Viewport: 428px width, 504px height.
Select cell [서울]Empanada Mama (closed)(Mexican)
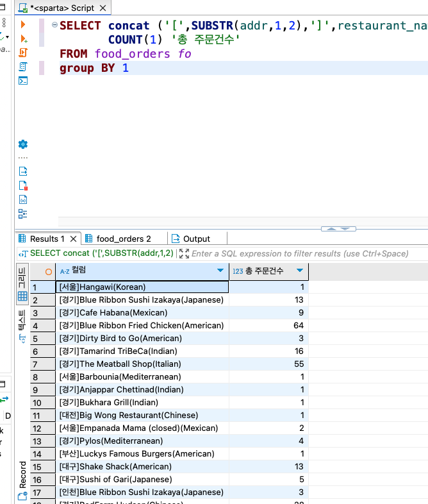point(142,428)
